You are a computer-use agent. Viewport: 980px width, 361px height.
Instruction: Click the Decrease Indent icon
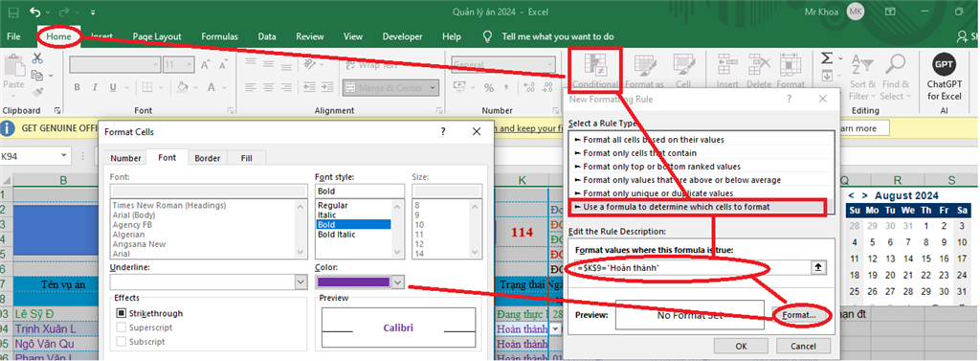click(x=309, y=87)
